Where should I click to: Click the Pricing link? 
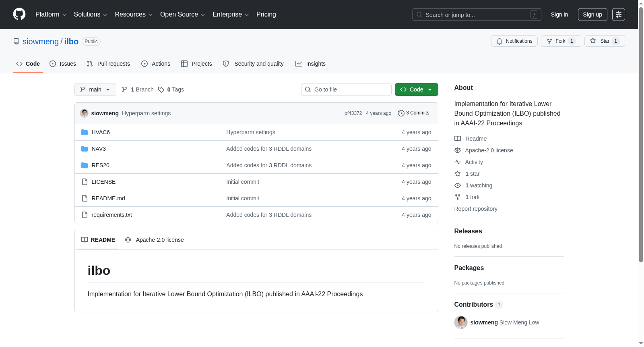coord(266,15)
